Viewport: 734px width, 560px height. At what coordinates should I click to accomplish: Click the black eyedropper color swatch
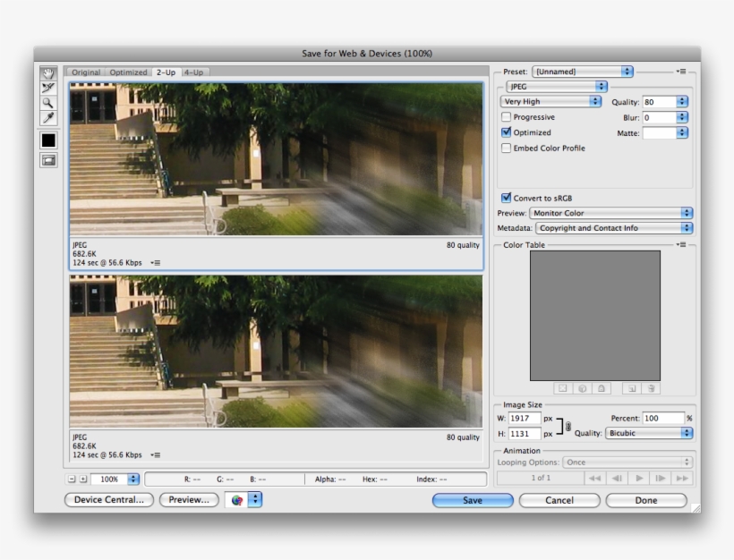48,140
